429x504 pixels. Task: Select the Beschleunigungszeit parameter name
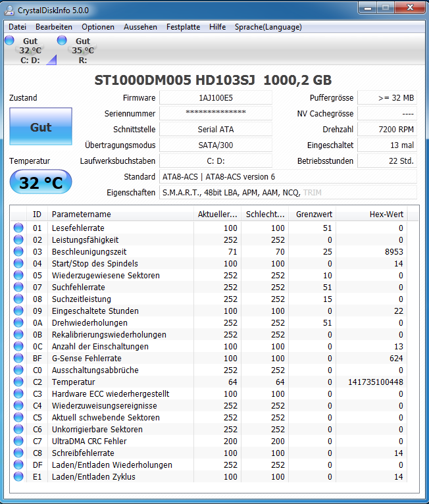[x=89, y=252]
